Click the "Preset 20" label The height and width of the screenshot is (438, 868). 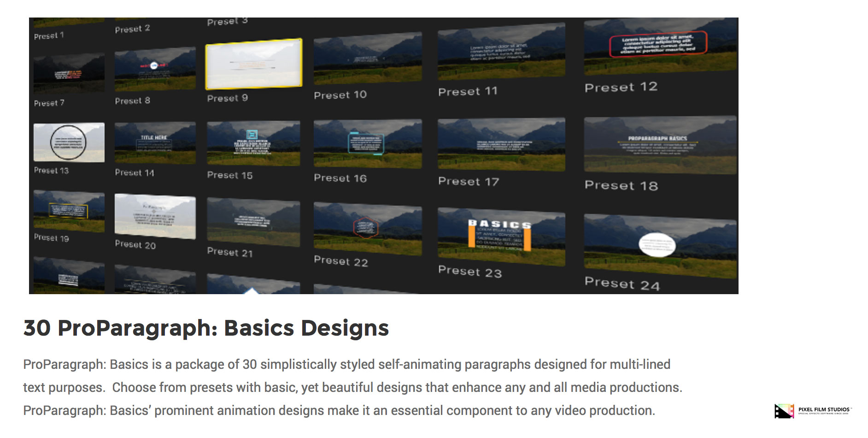coord(135,244)
